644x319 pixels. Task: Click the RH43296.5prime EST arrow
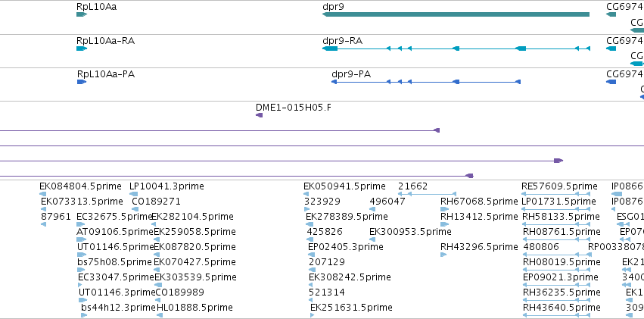(x=443, y=255)
